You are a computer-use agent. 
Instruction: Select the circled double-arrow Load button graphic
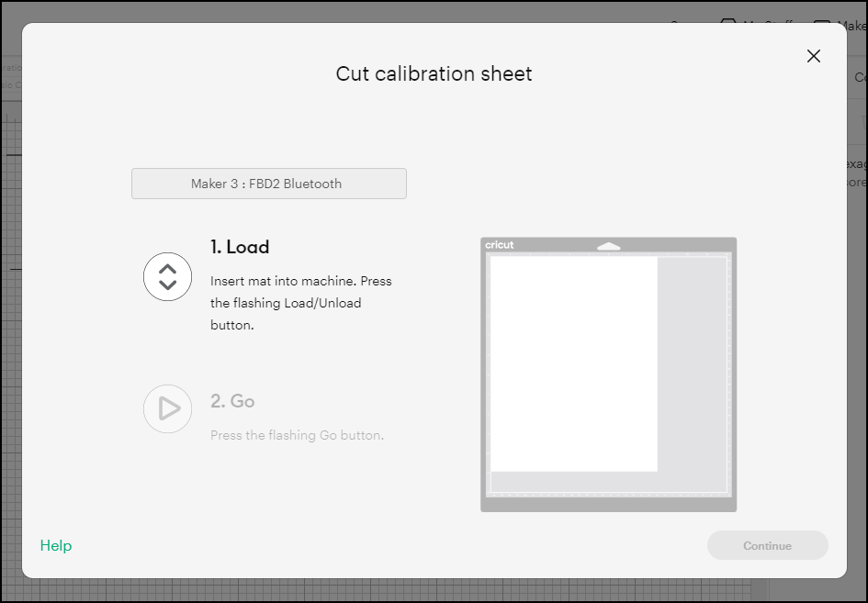167,276
